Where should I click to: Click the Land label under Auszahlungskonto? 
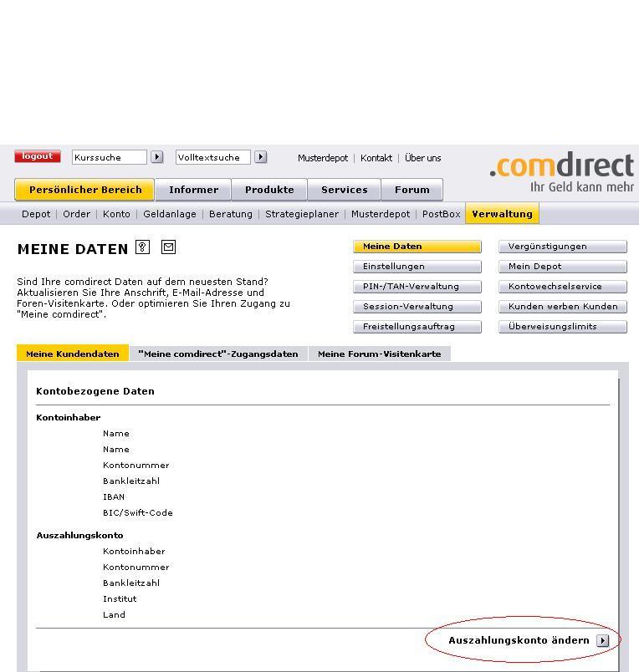[x=114, y=614]
